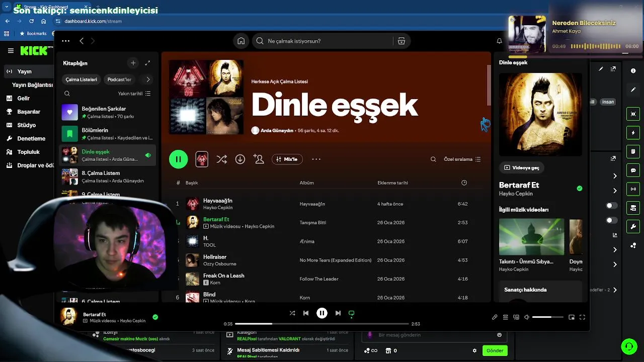Pause playback in bottom player bar

[x=322, y=313]
